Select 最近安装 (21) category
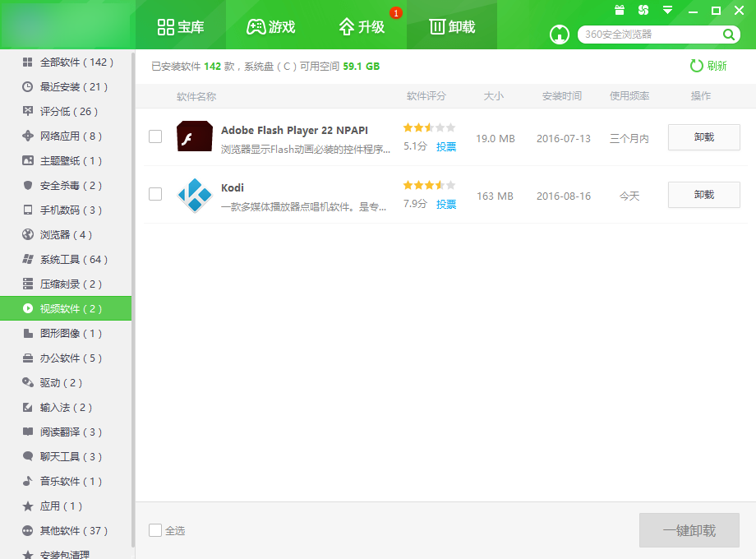 click(66, 87)
